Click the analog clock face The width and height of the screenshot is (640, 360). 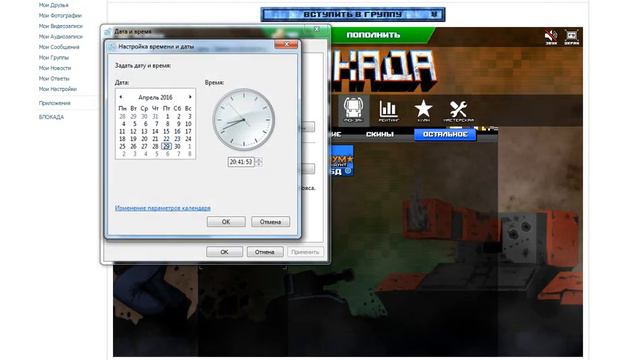tap(244, 120)
